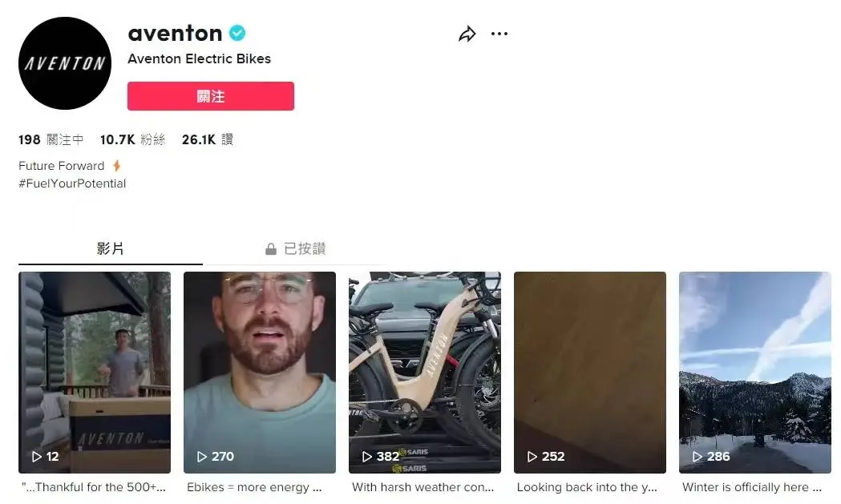Click play icon on 270-view video

pyautogui.click(x=202, y=456)
